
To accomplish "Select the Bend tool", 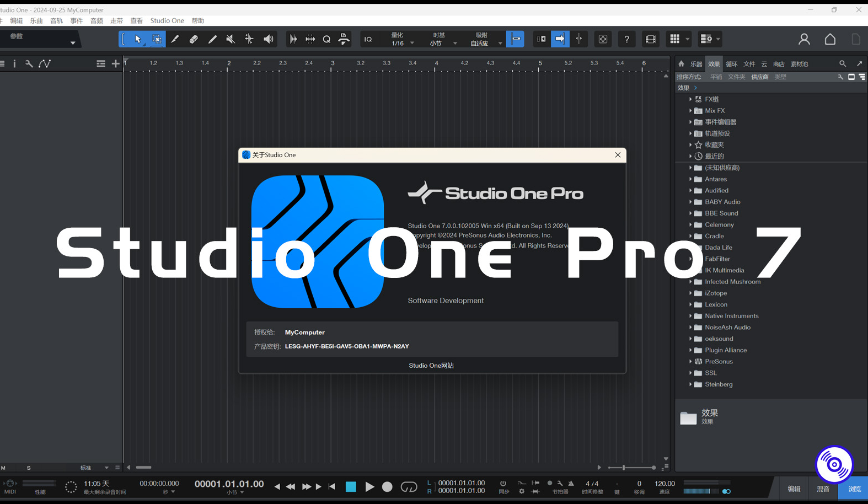I will [249, 39].
